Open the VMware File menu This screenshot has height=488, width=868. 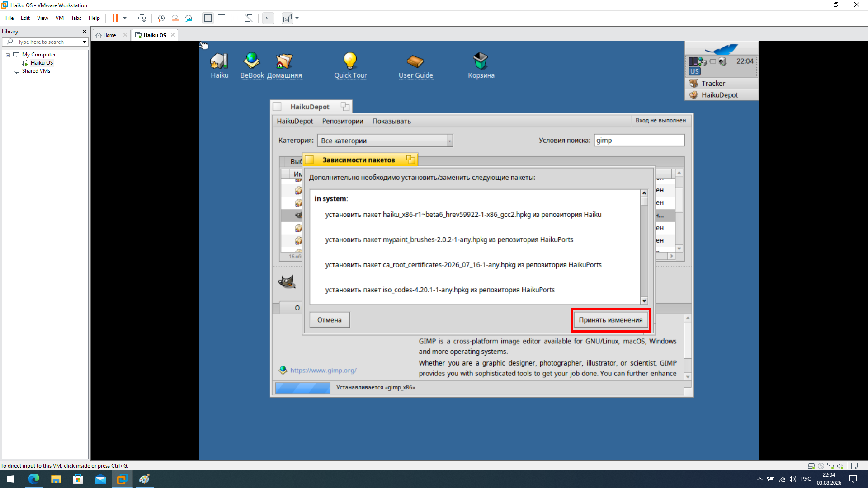[9, 18]
